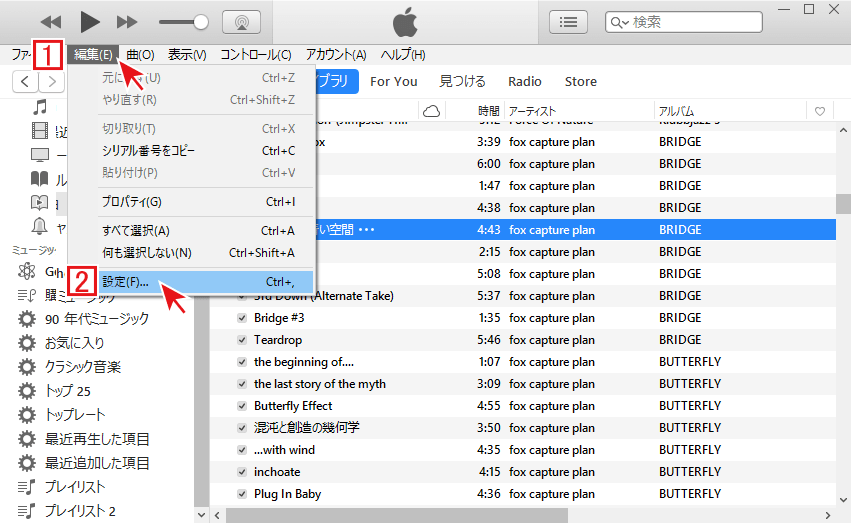The height and width of the screenshot is (523, 851).
Task: Open the ••• options on selected song
Action: [x=367, y=230]
